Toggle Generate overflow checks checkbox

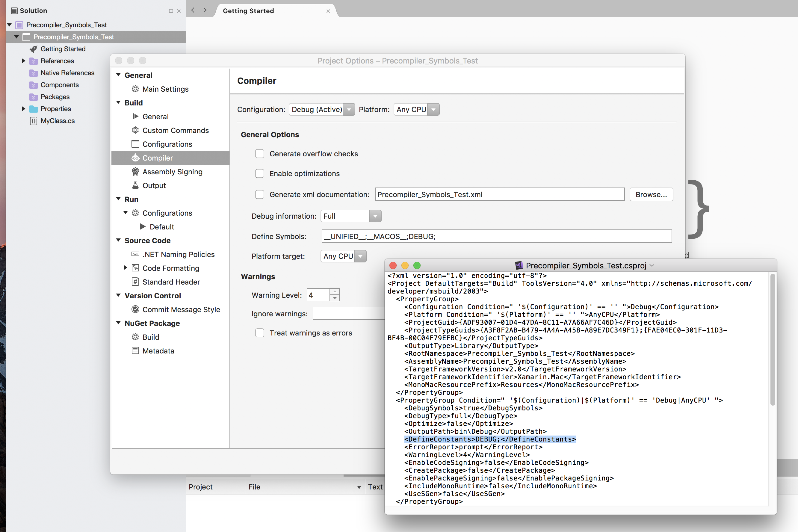pyautogui.click(x=259, y=154)
